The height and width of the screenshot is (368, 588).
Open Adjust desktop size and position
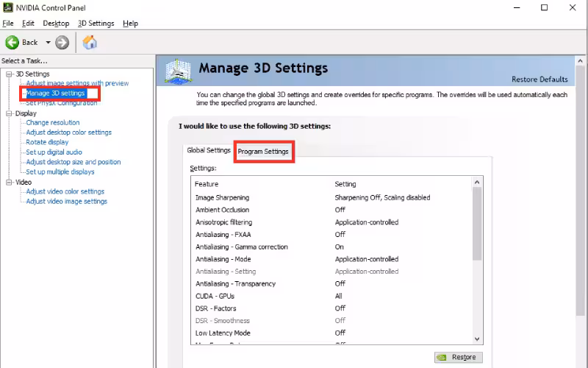pyautogui.click(x=73, y=162)
